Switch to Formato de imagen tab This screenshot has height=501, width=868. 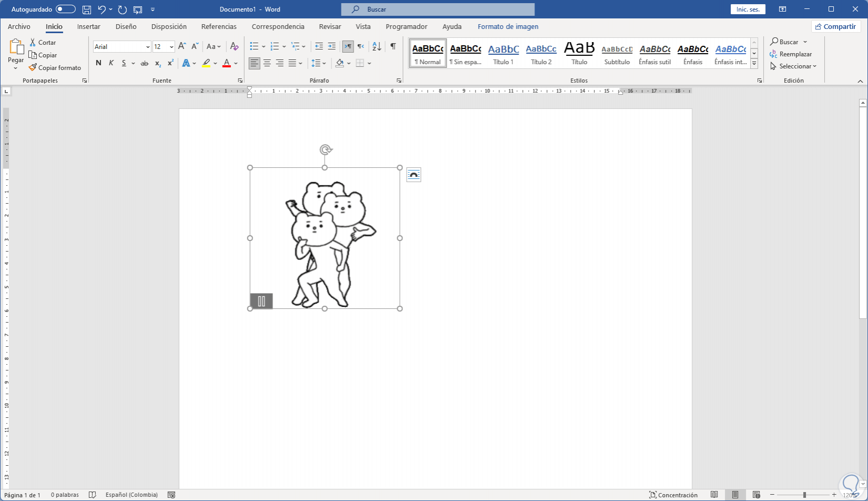508,26
